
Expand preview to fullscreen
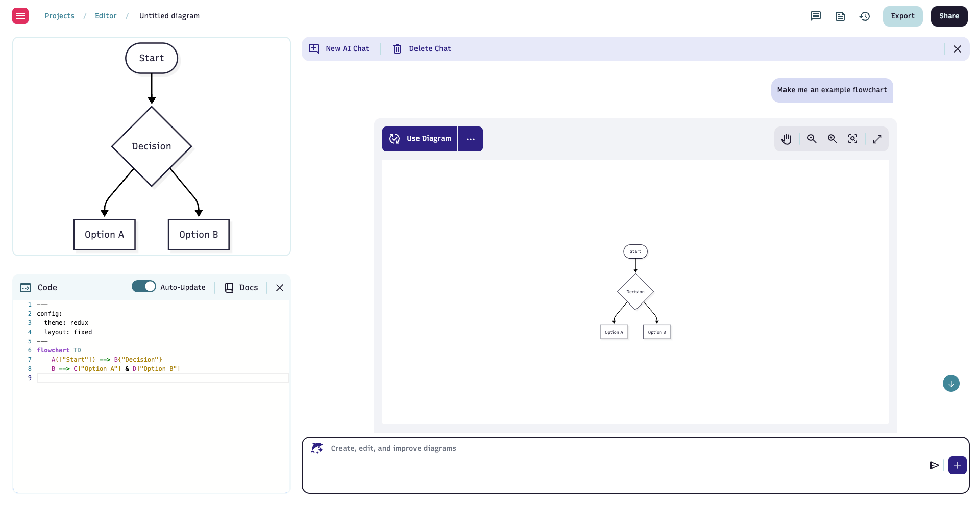click(877, 139)
